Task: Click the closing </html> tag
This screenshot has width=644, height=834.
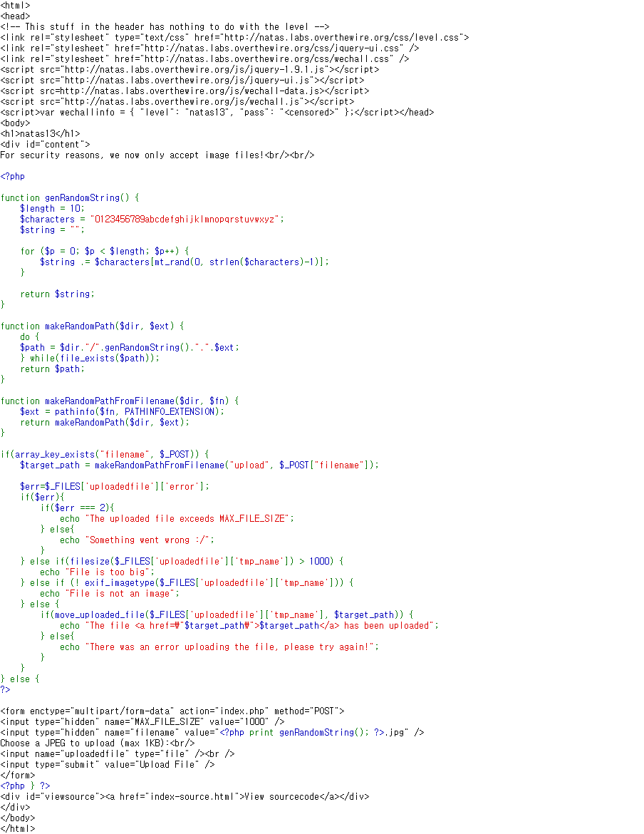Action: point(18,829)
